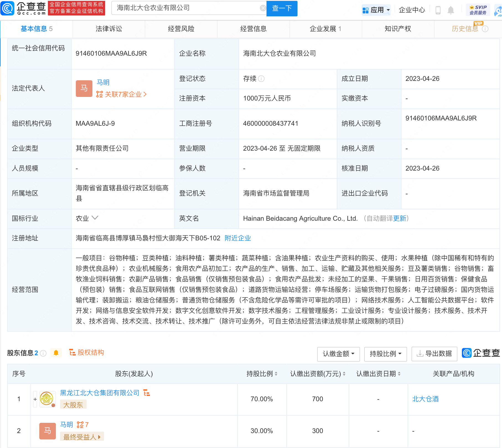Image resolution: width=502 pixels, height=448 pixels.
Task: Open 黑龙江北大仓集团有限公司 shareholder link
Action: click(100, 393)
